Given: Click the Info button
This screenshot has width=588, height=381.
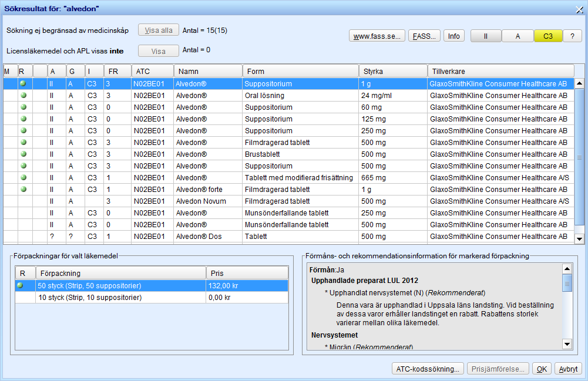Looking at the screenshot, I should 453,36.
